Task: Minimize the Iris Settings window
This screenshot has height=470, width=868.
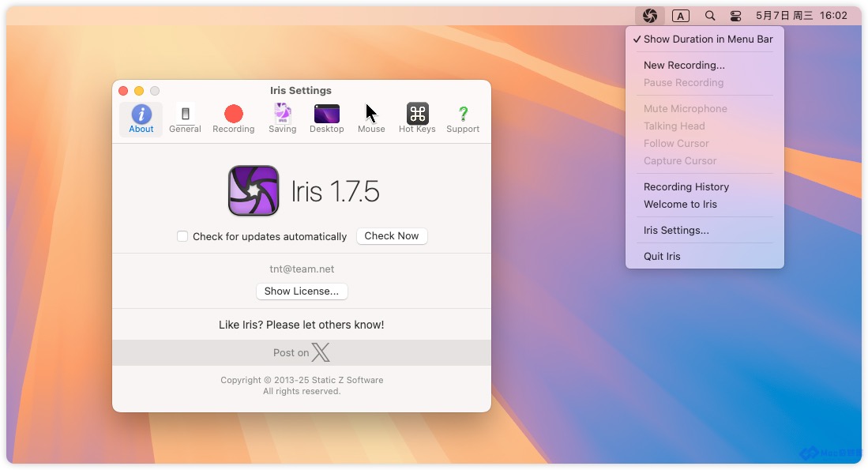Action: point(139,91)
